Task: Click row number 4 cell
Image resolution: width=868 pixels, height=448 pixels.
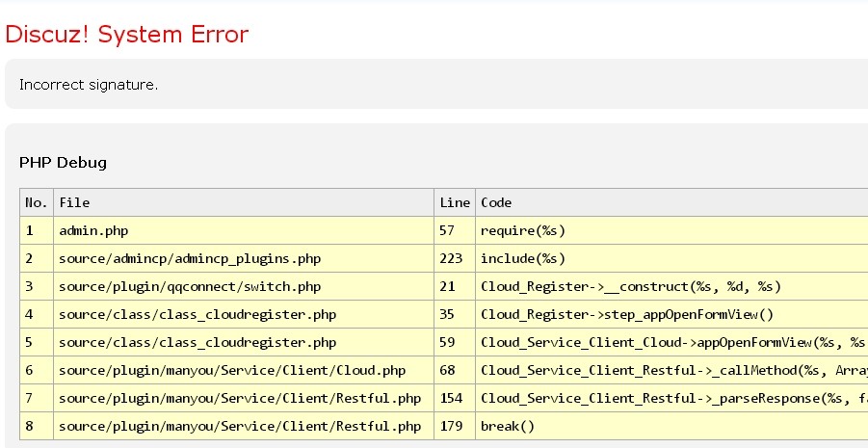Action: (x=37, y=314)
